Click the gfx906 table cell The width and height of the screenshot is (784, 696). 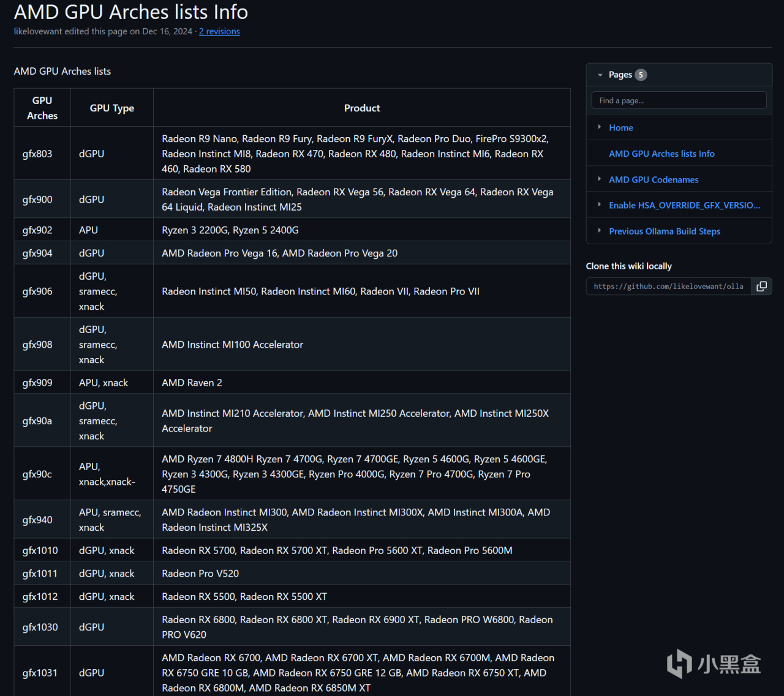(42, 291)
